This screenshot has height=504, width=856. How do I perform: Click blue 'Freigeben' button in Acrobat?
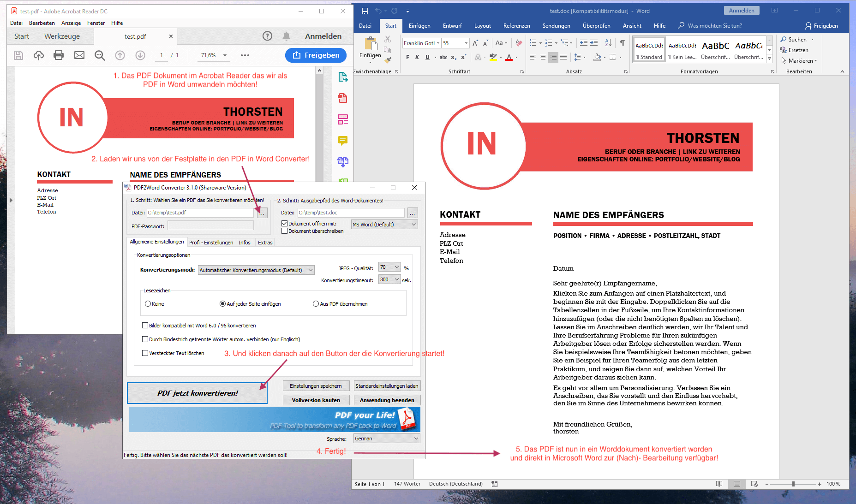(x=316, y=55)
